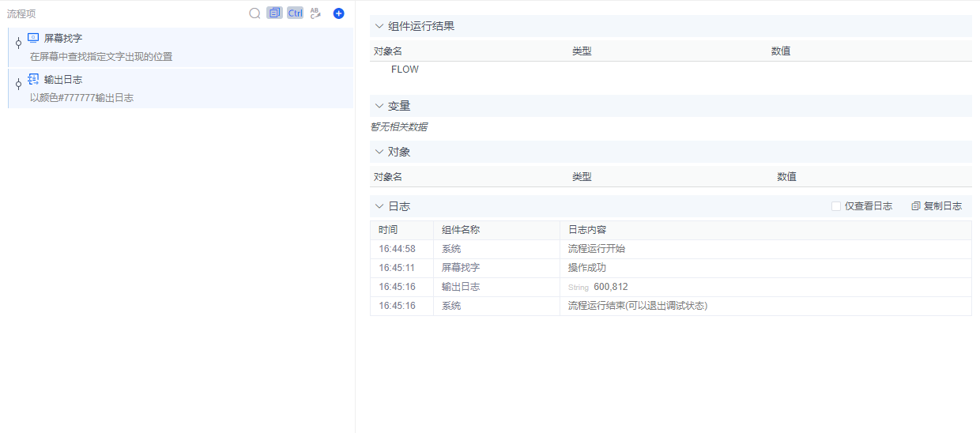This screenshot has width=980, height=433.
Task: Click the 16:45:11 log timestamp
Action: [x=397, y=268]
